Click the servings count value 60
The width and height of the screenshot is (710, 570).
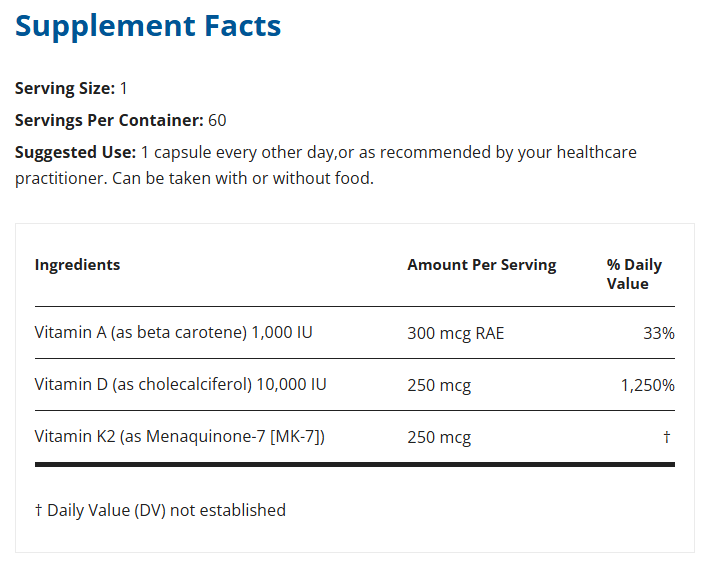click(217, 120)
